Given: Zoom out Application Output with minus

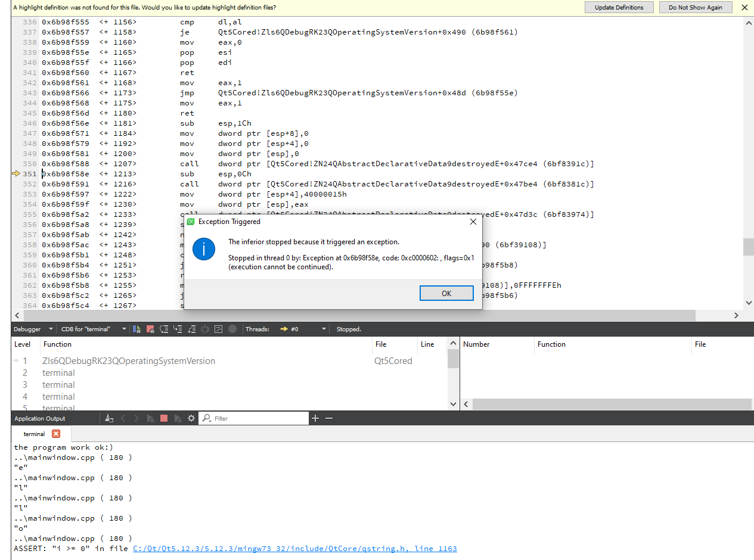Looking at the screenshot, I should click(x=328, y=418).
